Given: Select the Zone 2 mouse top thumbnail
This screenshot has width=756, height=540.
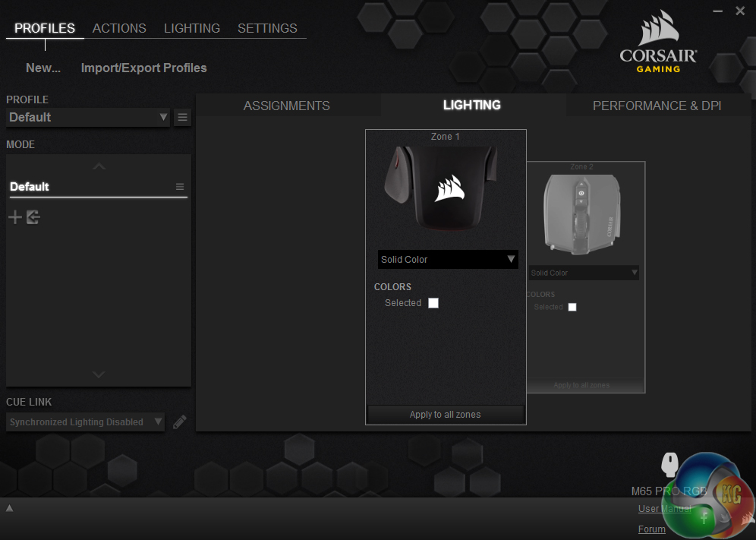Looking at the screenshot, I should [x=582, y=213].
